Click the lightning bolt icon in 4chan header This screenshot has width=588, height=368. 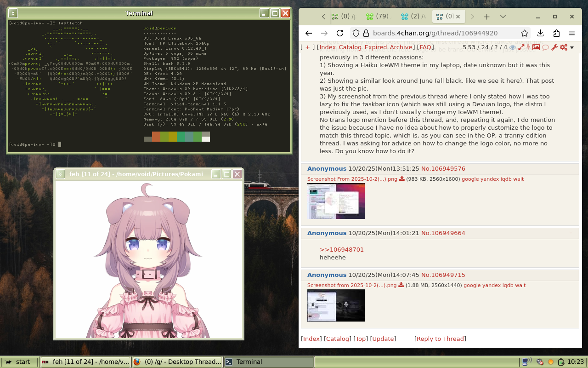click(528, 47)
